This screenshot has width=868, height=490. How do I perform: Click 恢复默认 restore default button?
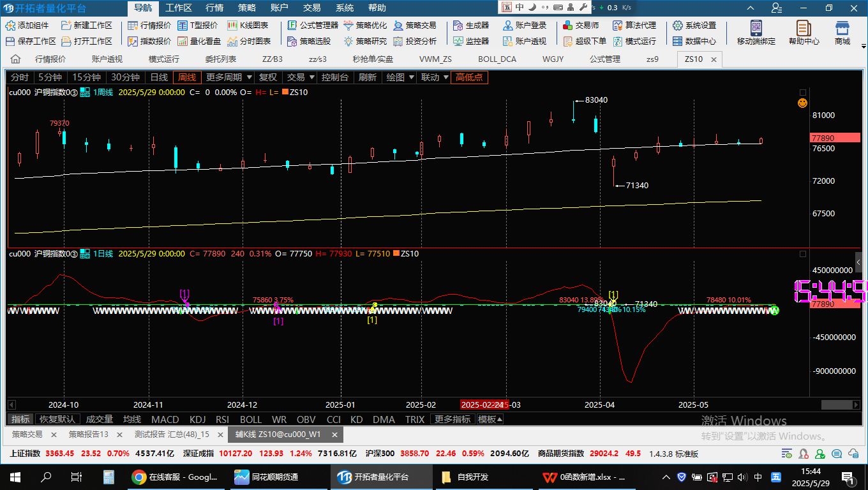pyautogui.click(x=58, y=419)
